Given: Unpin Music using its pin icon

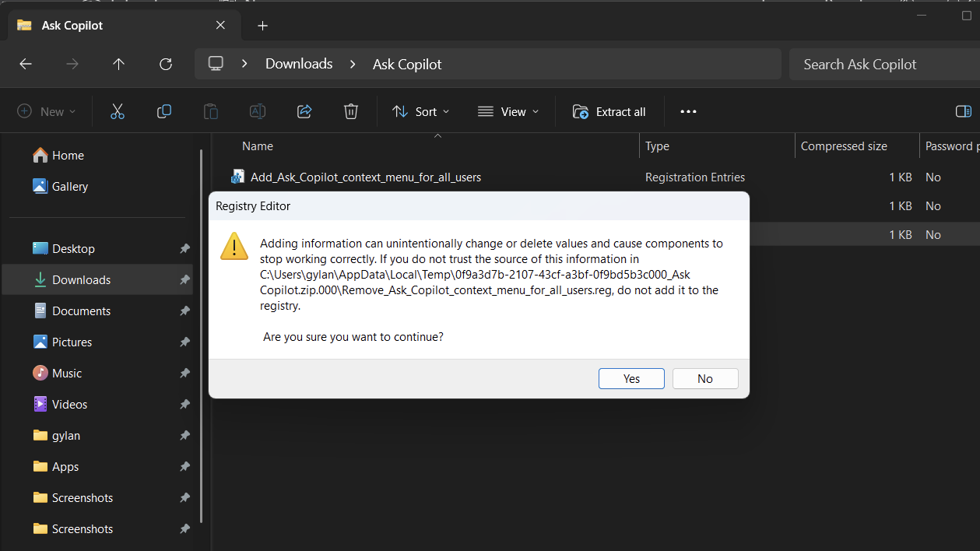Looking at the screenshot, I should (184, 374).
